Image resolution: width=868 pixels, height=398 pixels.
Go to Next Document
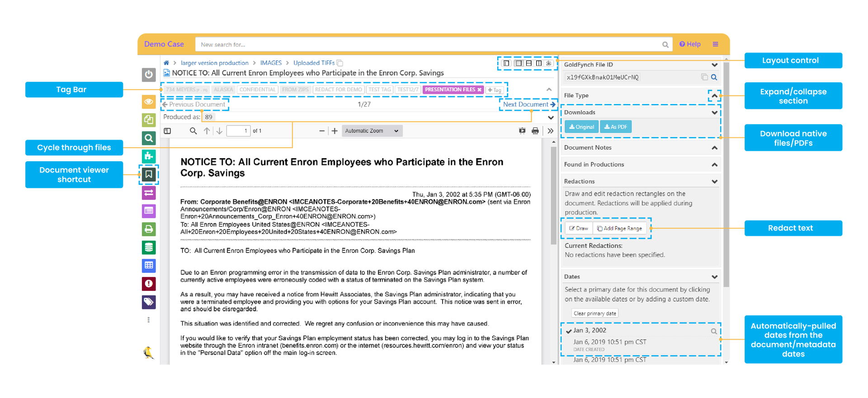[x=529, y=104]
